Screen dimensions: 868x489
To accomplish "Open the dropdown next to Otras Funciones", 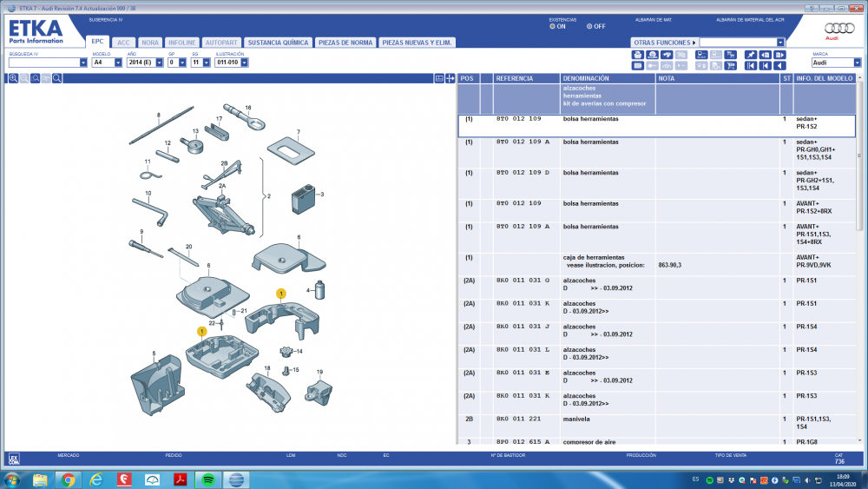I will [780, 43].
